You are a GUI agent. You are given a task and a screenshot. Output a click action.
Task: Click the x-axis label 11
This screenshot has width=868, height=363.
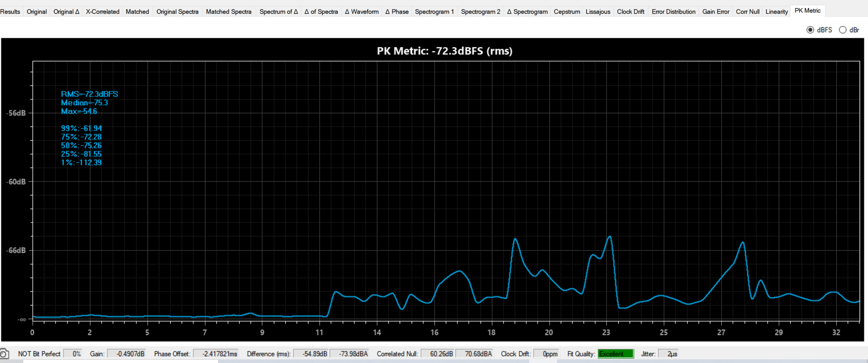319,332
